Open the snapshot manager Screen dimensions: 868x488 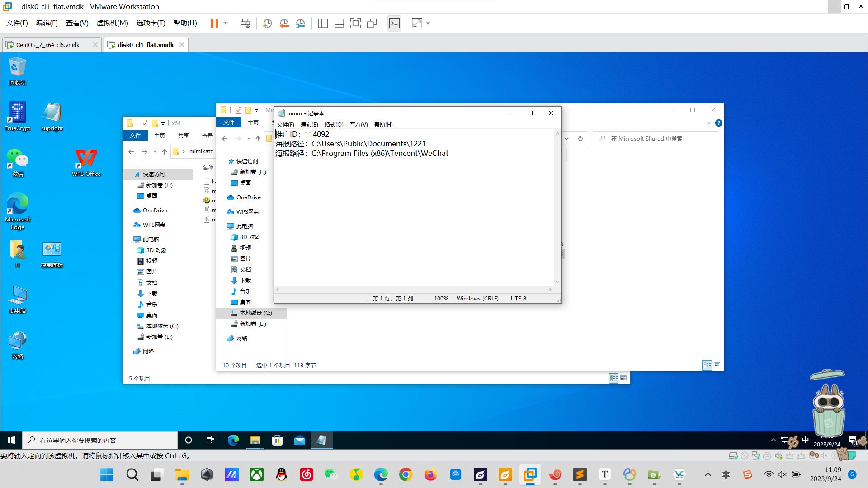coord(301,23)
